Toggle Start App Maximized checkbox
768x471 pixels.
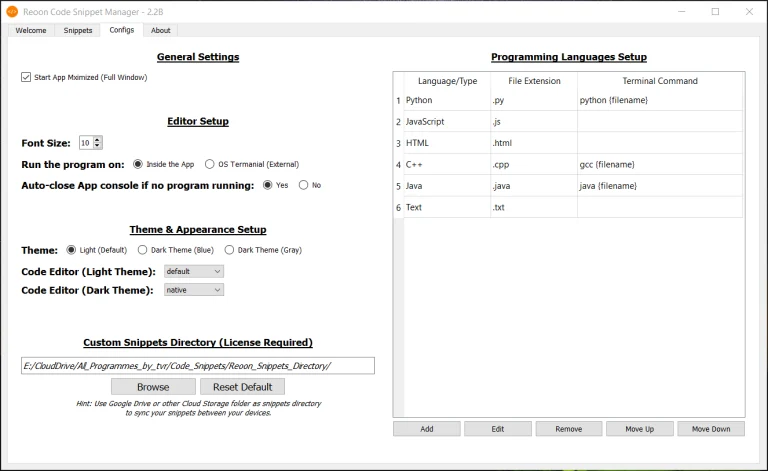[x=26, y=77]
